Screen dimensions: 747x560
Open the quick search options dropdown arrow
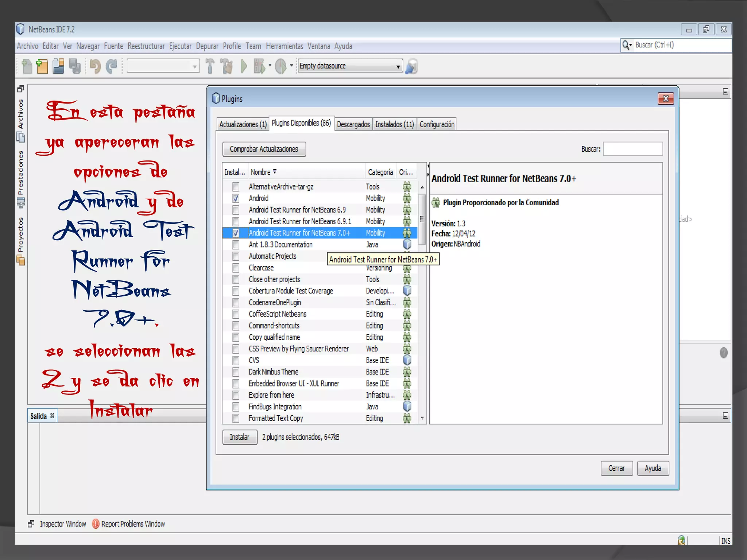pos(631,45)
